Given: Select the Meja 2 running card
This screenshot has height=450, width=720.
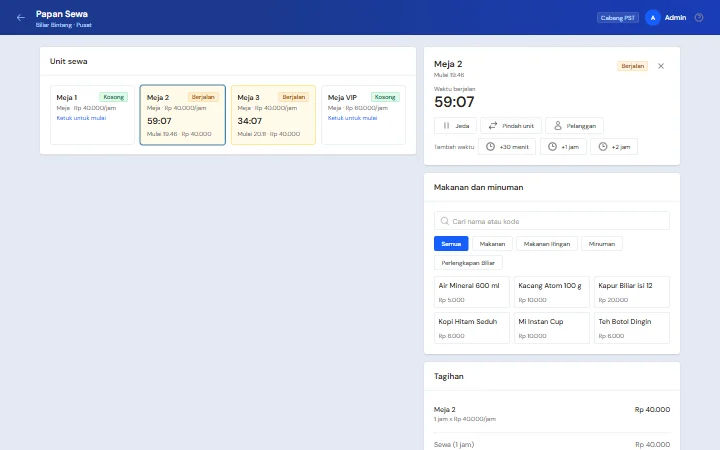Looking at the screenshot, I should click(x=183, y=115).
